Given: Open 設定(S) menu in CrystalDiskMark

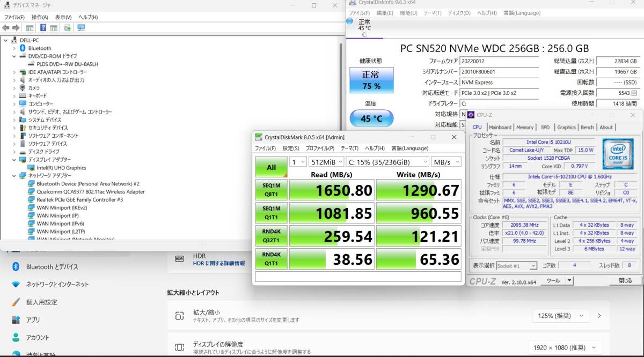Looking at the screenshot, I should [x=291, y=148].
